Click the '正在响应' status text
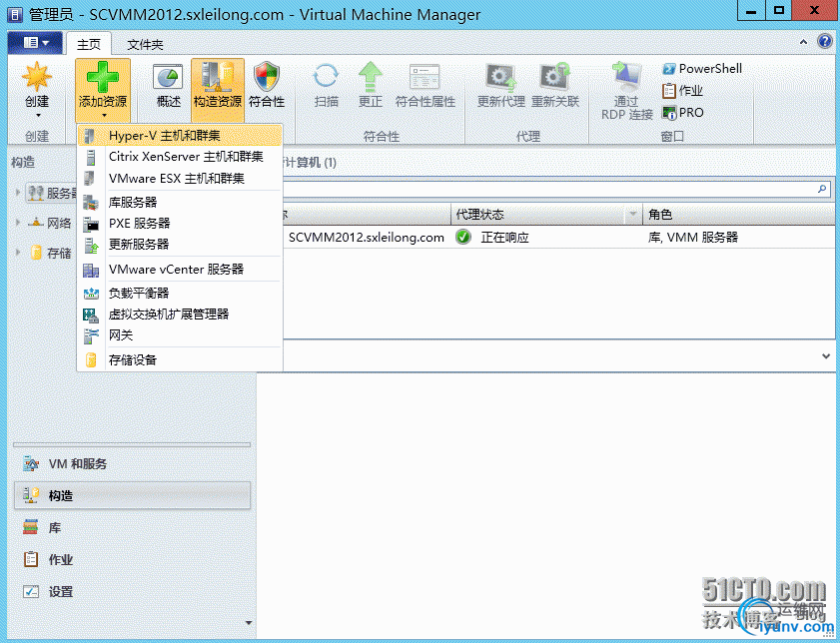840x643 pixels. point(504,238)
